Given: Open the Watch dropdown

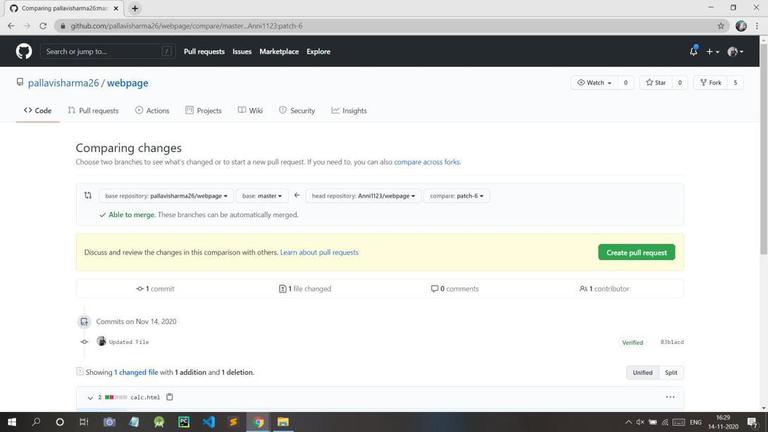Looking at the screenshot, I should [595, 83].
